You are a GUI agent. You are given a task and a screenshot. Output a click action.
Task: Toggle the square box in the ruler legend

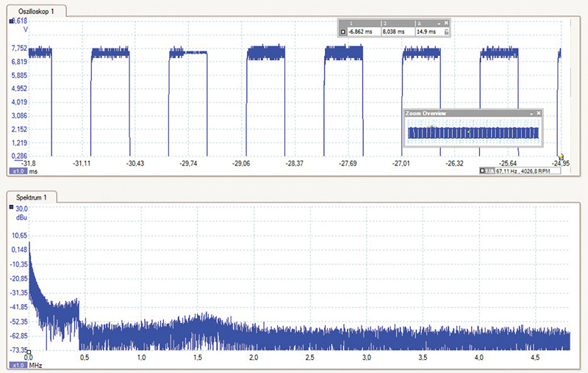[x=343, y=32]
